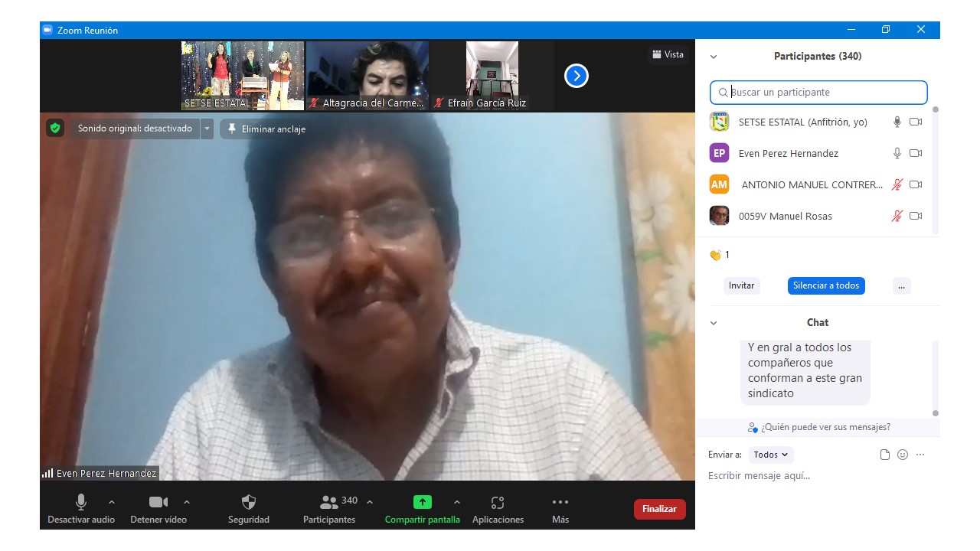Click the 'Participantes (340)' panel title
This screenshot has height=551, width=980.
pyautogui.click(x=818, y=57)
